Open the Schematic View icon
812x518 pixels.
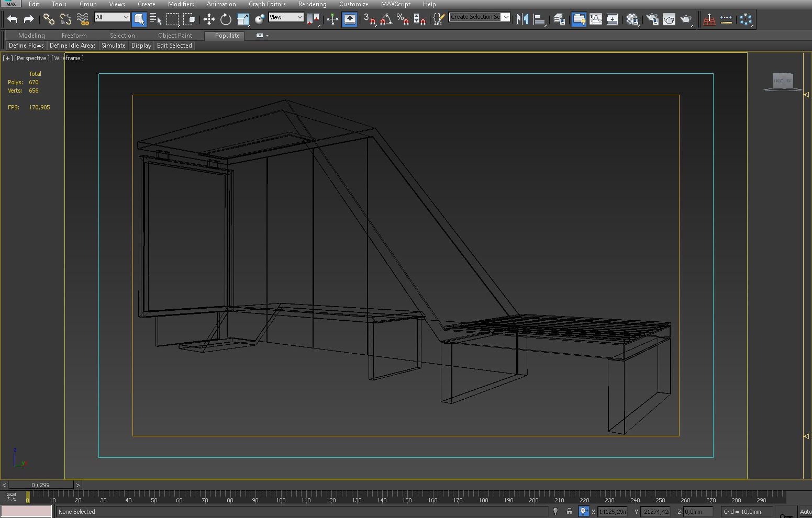tap(612, 19)
